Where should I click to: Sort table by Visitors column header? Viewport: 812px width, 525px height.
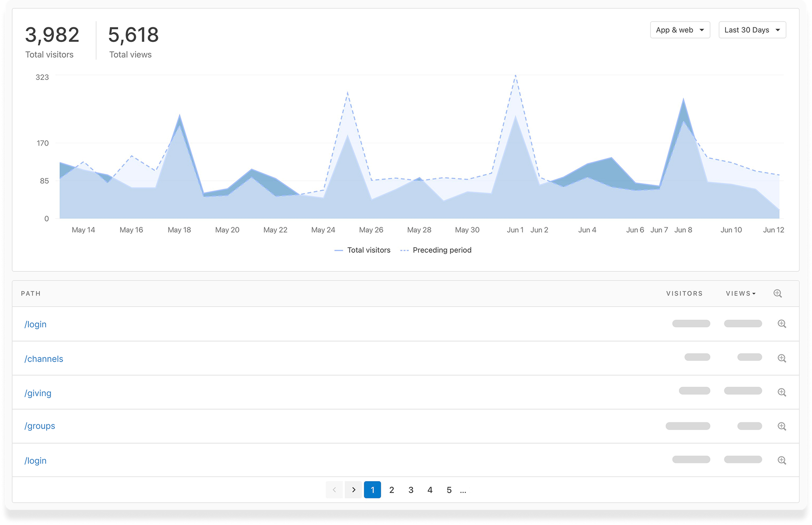pos(684,293)
